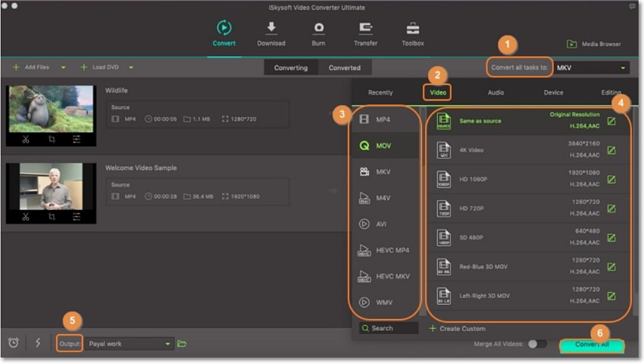Viewport: 644px width, 363px height.
Task: Edit the Same as source preset
Action: pyautogui.click(x=611, y=120)
